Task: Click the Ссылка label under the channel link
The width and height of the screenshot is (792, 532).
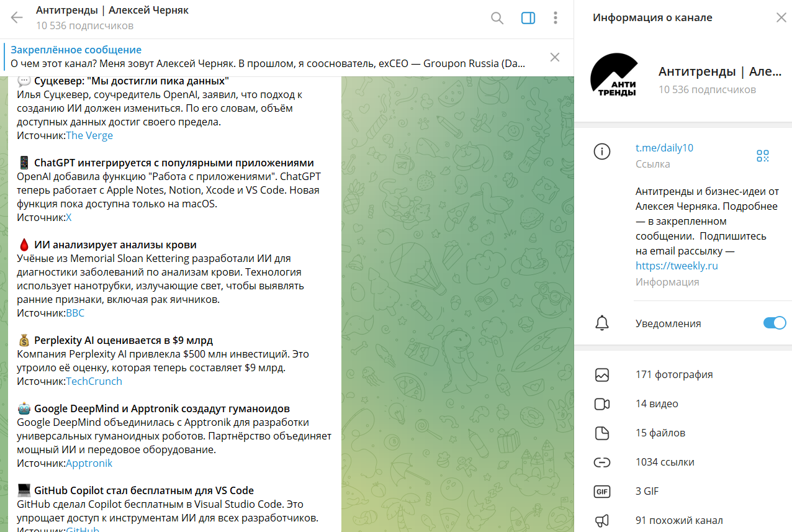Action: [653, 164]
